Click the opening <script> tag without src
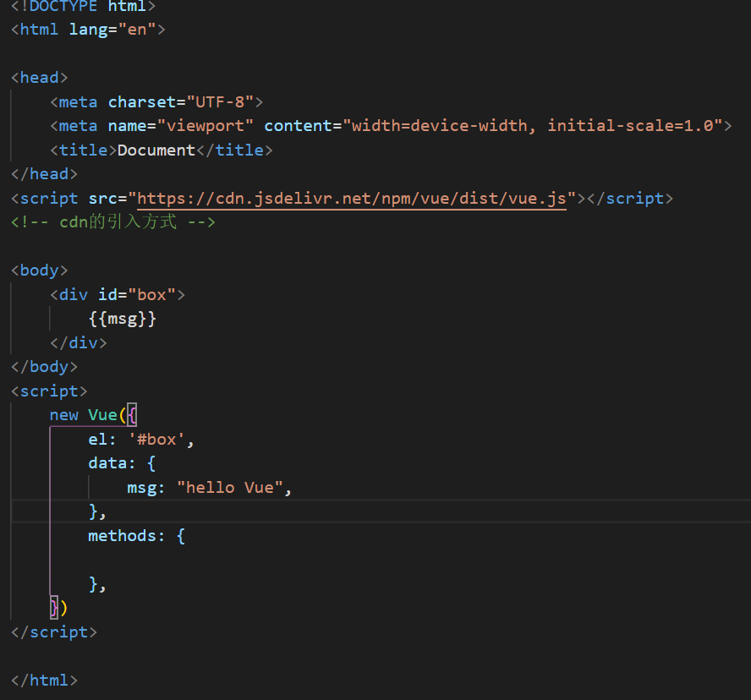 coord(49,391)
